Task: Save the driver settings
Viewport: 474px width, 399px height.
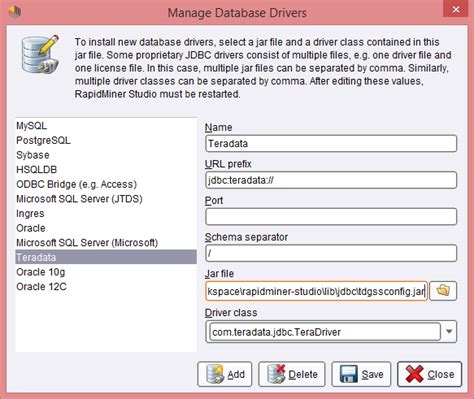Action: [361, 374]
